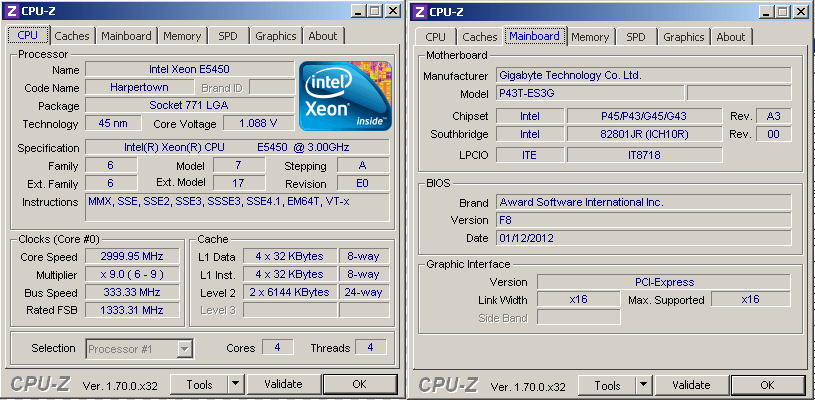Image resolution: width=815 pixels, height=400 pixels.
Task: Click the IT8718 LPCIO value
Action: 644,155
